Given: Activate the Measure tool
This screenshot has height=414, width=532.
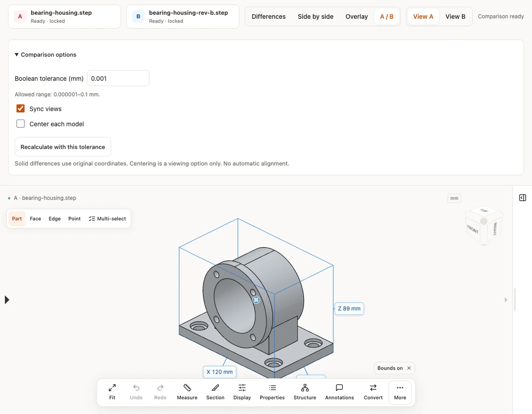Looking at the screenshot, I should [x=187, y=392].
